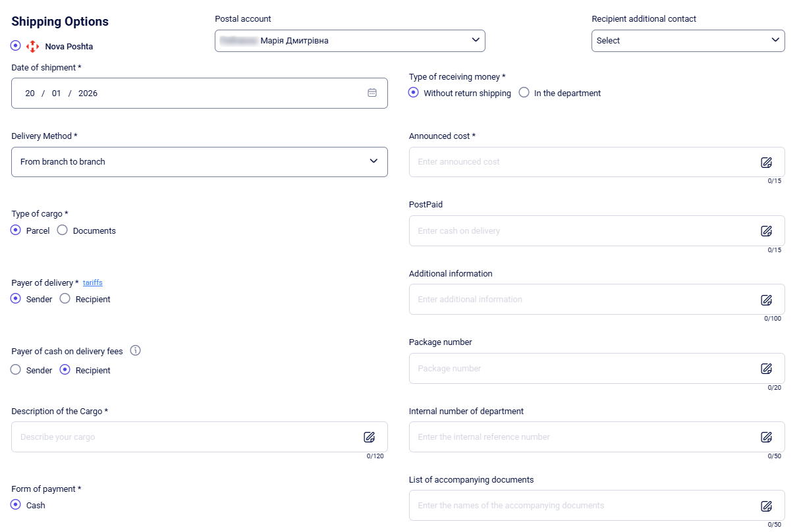The image size is (799, 532).
Task: Choose Recipient as payer of delivery
Action: pos(65,299)
